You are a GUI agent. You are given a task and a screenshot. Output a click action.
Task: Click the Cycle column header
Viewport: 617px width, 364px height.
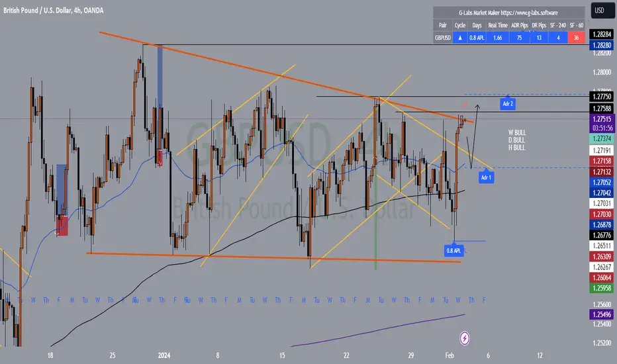[459, 25]
